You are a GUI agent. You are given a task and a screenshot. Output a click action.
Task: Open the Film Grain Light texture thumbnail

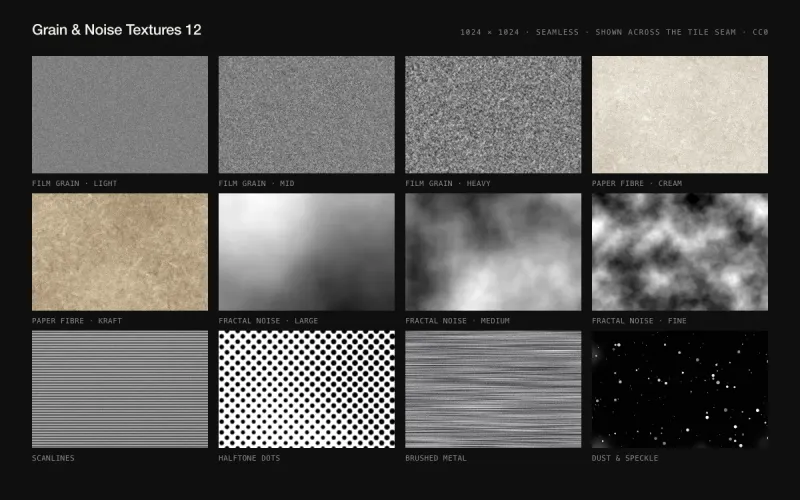click(120, 114)
